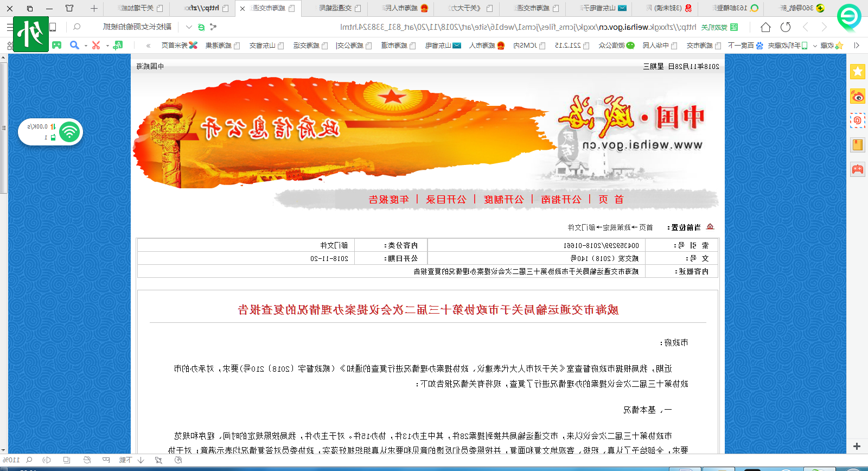Click the plus button at the sidebar bottom
The image size is (868, 471).
pyautogui.click(x=857, y=446)
